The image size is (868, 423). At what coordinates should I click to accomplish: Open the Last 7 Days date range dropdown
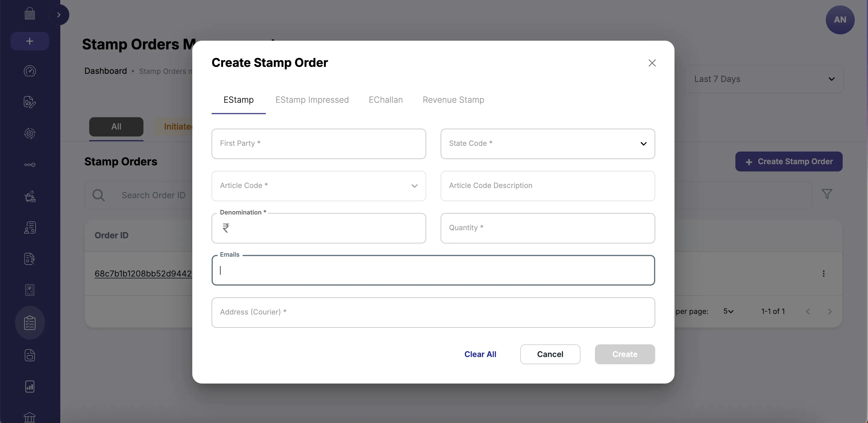(x=764, y=79)
